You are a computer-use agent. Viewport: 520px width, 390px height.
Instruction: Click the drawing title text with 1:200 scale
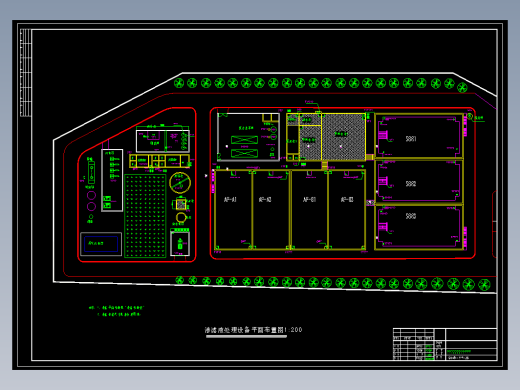point(253,330)
